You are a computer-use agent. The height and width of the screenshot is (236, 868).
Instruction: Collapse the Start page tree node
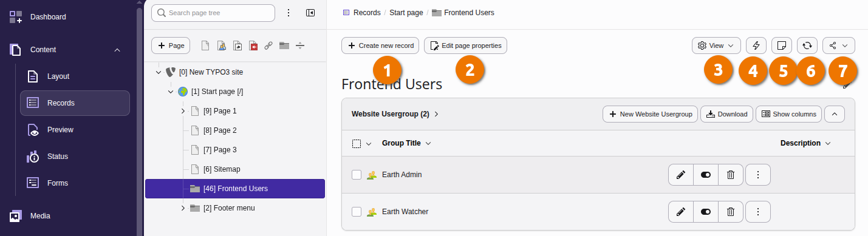coord(171,92)
